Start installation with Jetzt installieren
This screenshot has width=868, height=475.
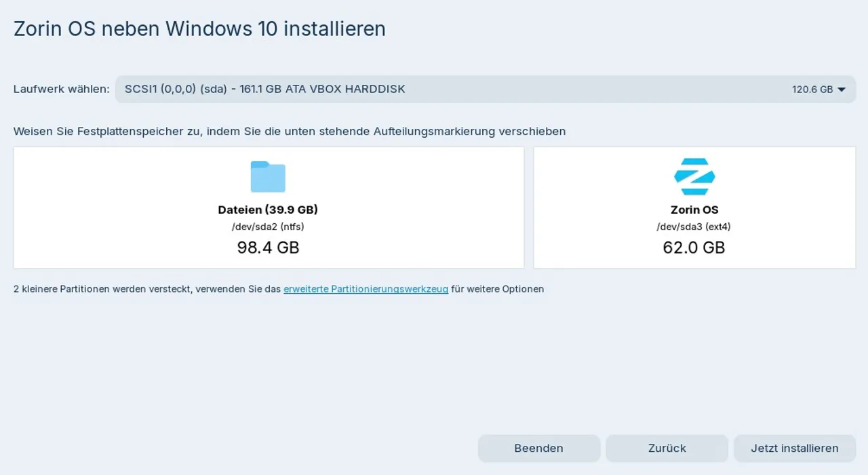795,449
